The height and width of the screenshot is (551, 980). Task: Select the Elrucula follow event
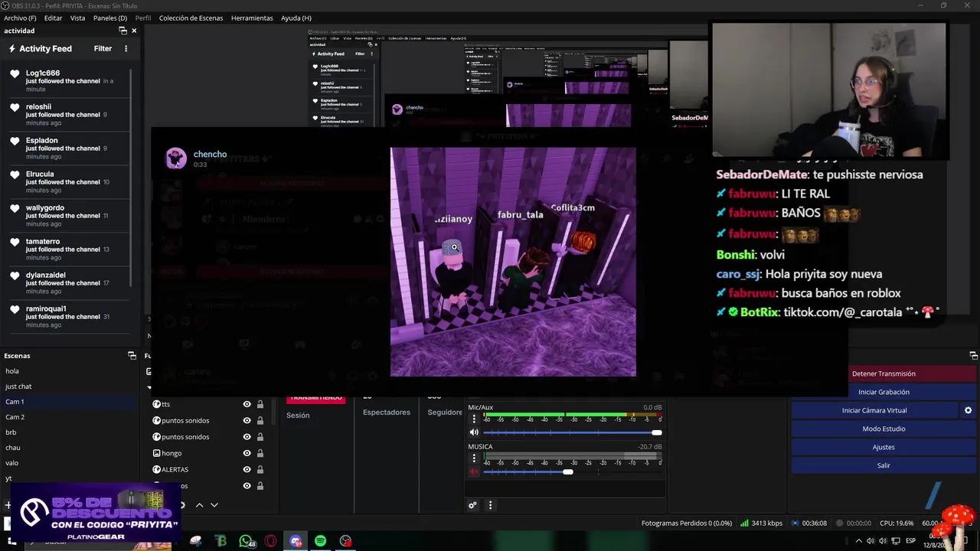(67, 182)
